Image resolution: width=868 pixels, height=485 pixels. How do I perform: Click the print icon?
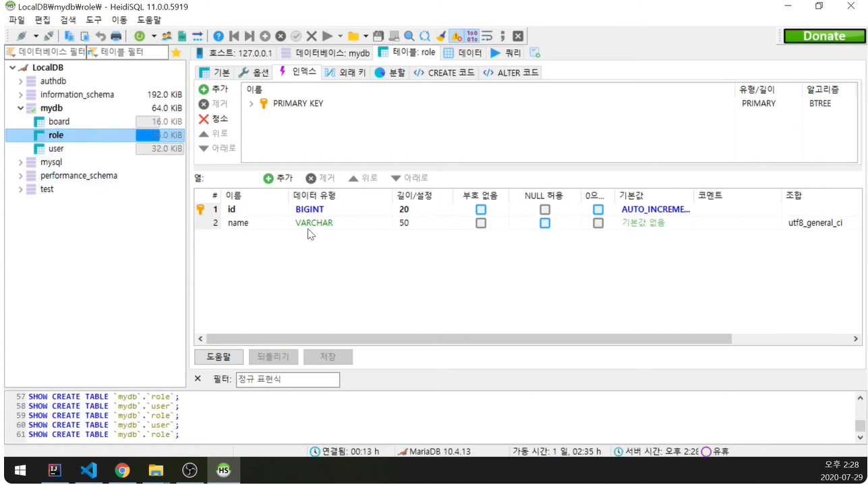[116, 36]
